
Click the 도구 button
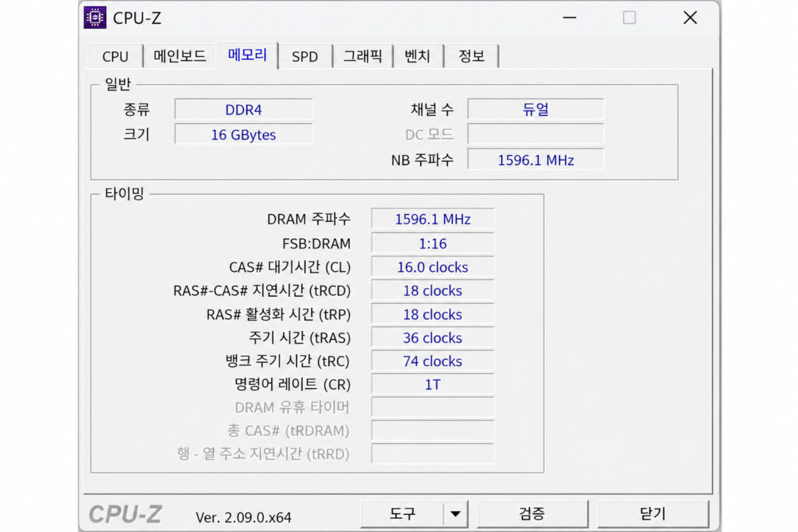[x=402, y=513]
